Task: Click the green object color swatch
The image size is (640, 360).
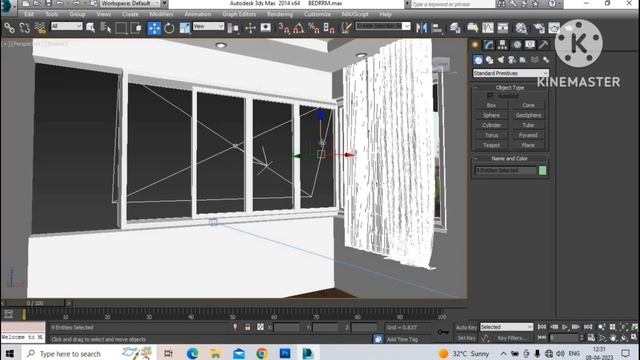Action: (x=542, y=171)
